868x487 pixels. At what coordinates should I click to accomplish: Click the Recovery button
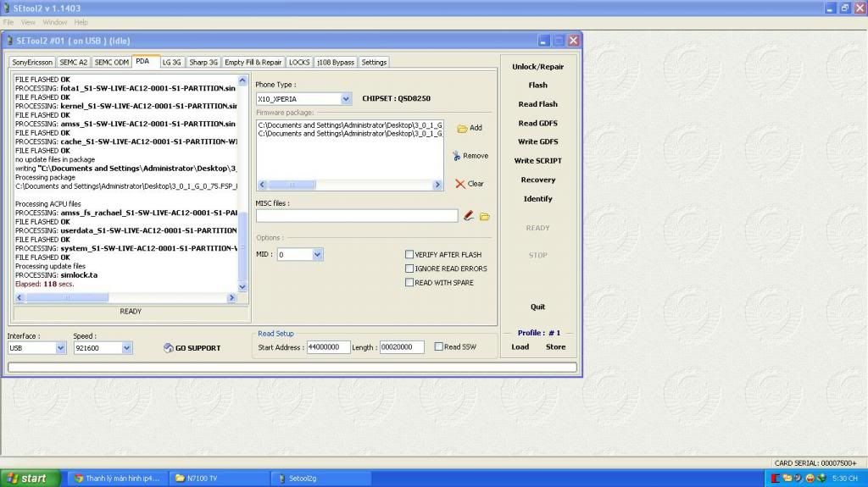(x=537, y=180)
